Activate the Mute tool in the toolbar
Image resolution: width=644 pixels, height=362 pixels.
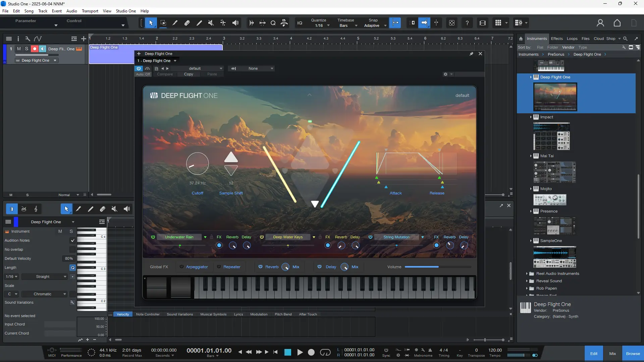[211, 22]
